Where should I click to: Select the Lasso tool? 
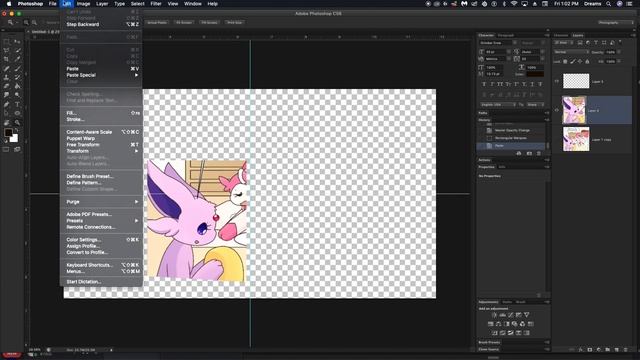click(7, 51)
